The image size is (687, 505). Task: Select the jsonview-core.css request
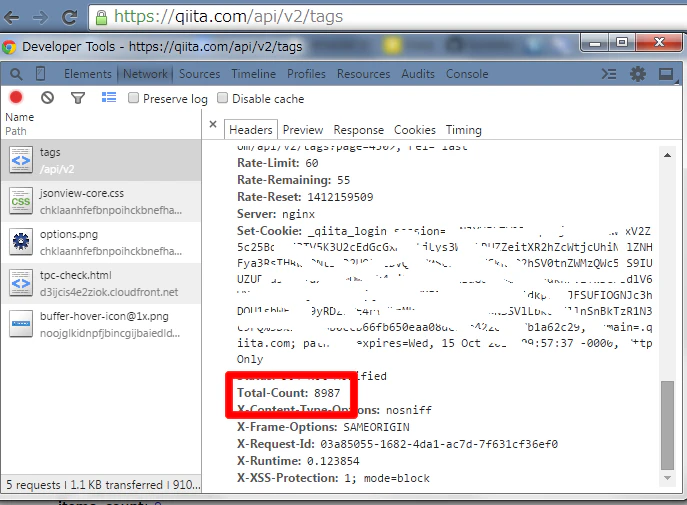pyautogui.click(x=101, y=201)
